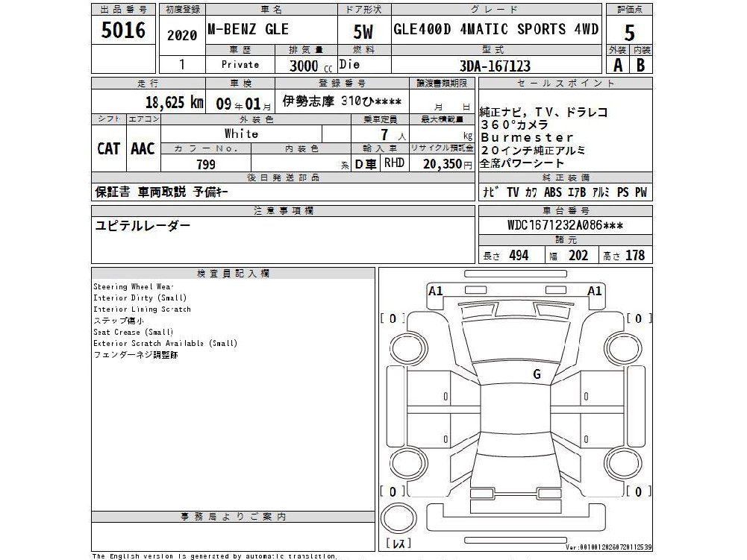Click the air conditioner value AAC
The image size is (747, 560).
[x=143, y=148]
